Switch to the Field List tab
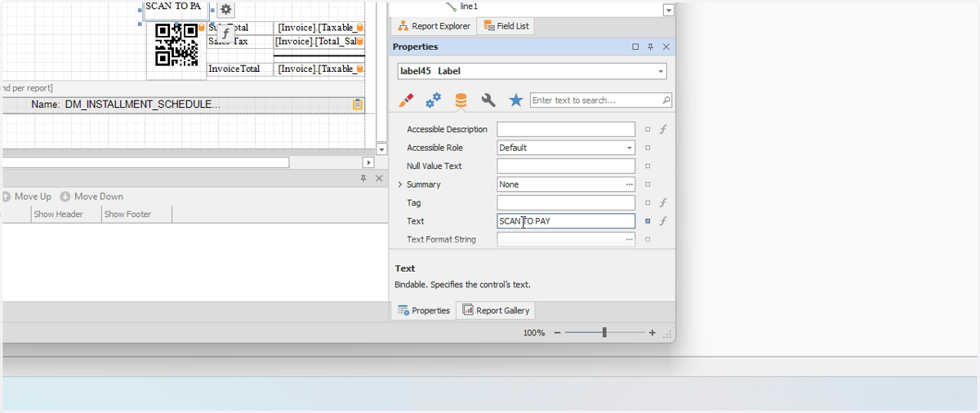This screenshot has height=413, width=980. [506, 26]
